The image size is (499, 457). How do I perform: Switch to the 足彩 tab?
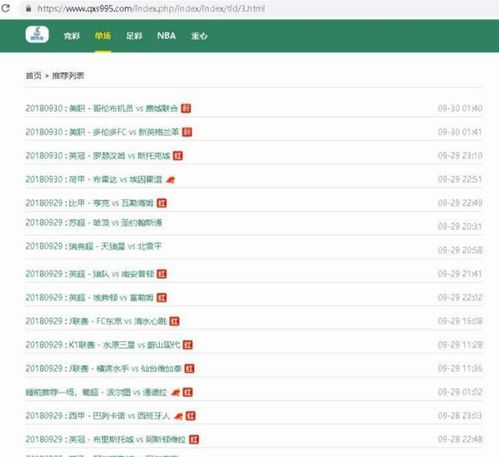click(134, 36)
